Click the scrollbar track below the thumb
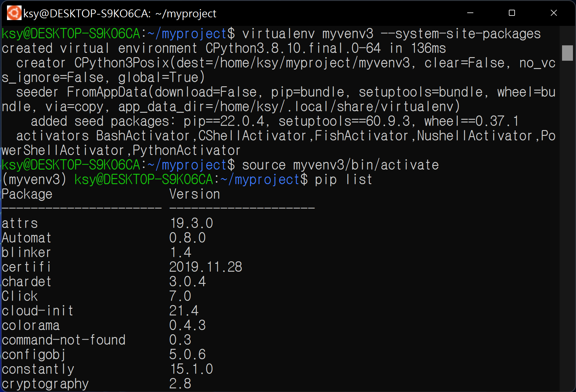576x392 pixels. (x=567, y=225)
